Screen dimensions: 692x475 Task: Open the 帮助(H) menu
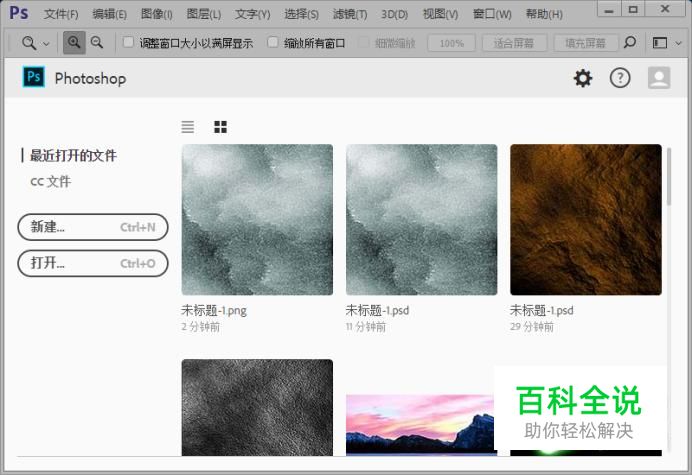544,14
